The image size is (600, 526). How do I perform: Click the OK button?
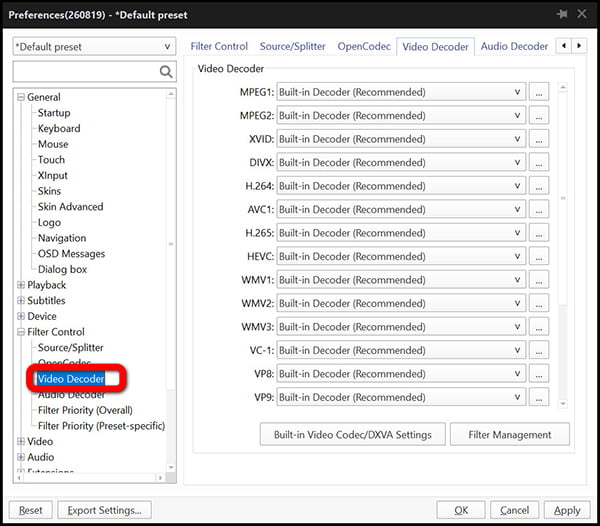(x=461, y=510)
